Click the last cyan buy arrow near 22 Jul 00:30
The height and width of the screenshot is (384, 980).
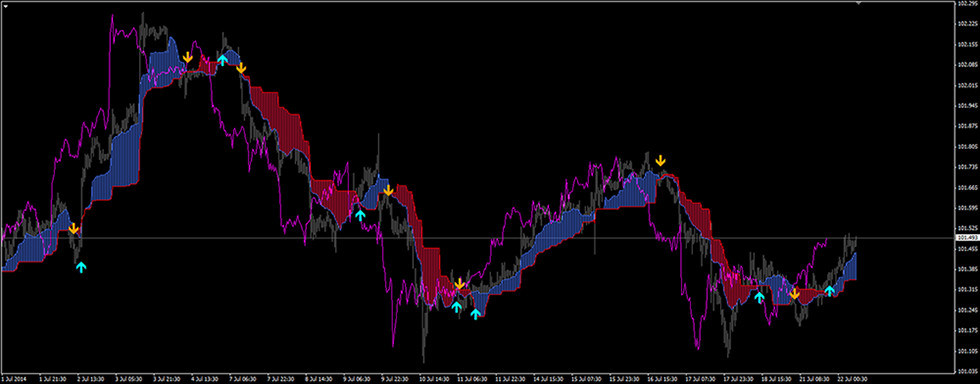pos(829,290)
